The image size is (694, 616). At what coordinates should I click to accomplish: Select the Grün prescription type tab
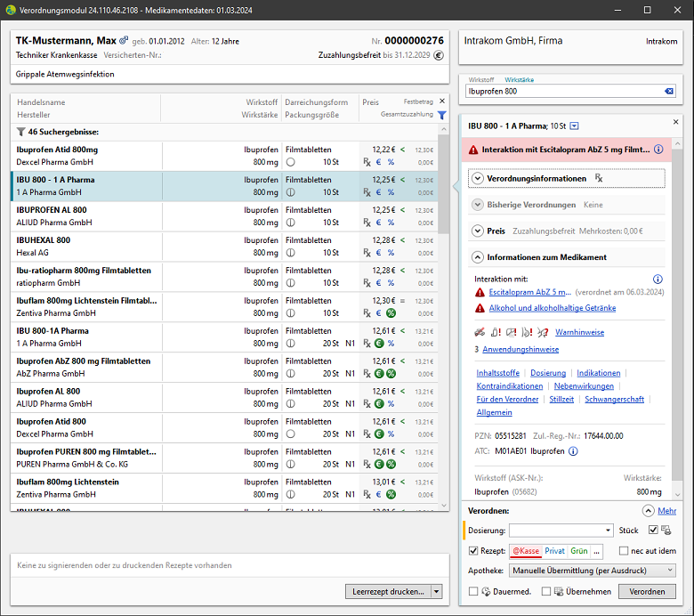coord(579,551)
